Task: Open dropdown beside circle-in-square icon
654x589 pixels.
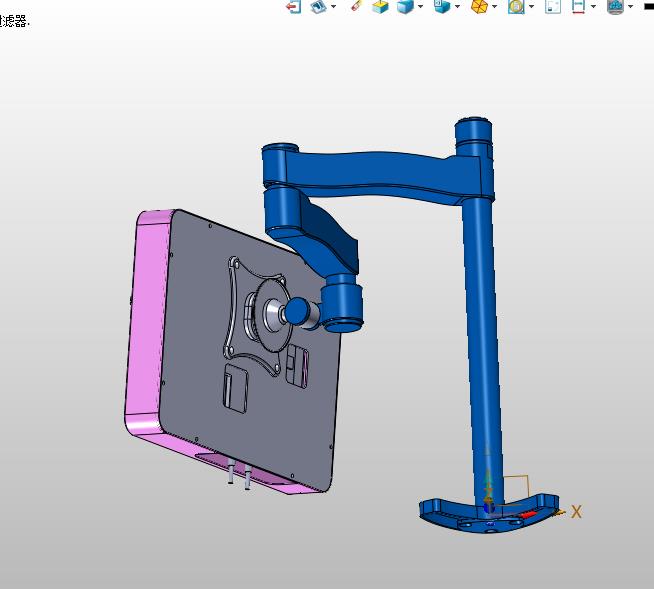Action: tap(531, 6)
